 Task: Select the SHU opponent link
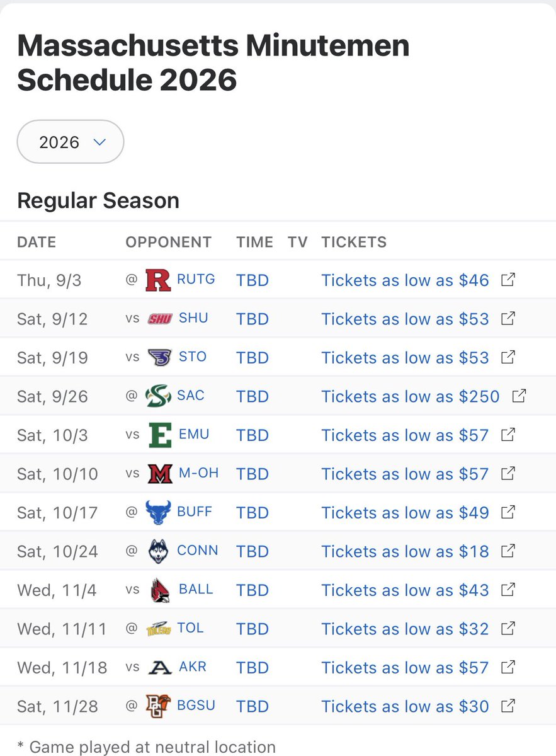(193, 318)
